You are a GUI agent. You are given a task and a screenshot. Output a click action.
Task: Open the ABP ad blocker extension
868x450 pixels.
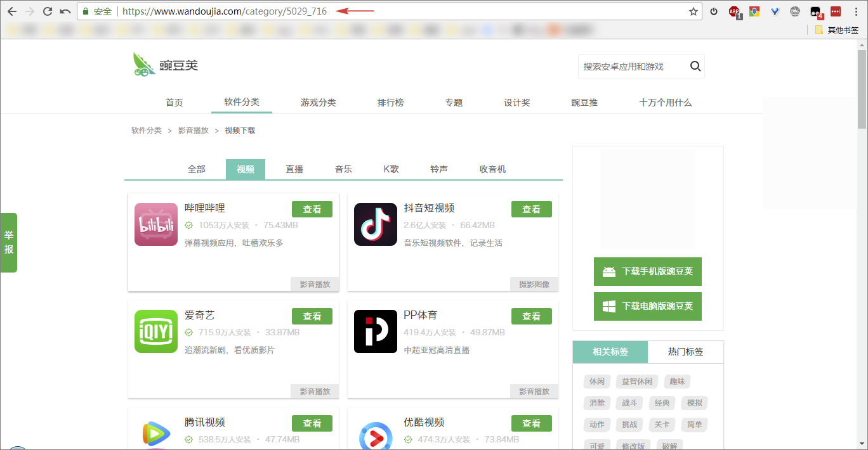click(x=735, y=11)
